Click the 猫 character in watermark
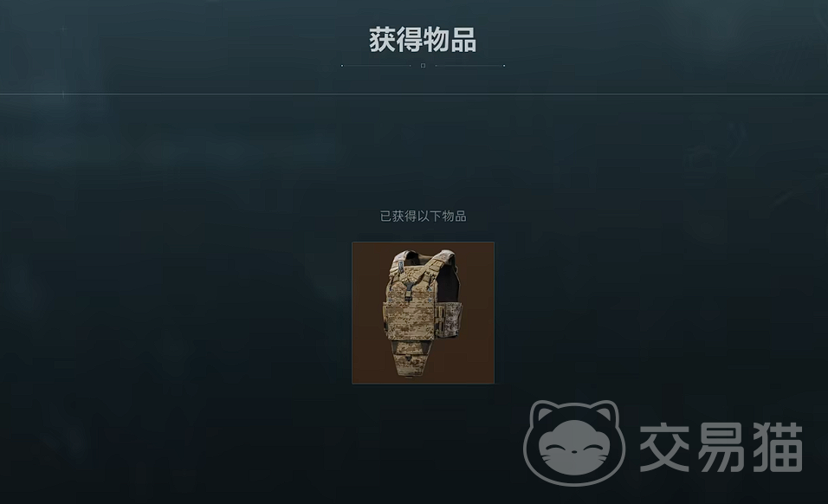This screenshot has height=504, width=828. [x=777, y=447]
